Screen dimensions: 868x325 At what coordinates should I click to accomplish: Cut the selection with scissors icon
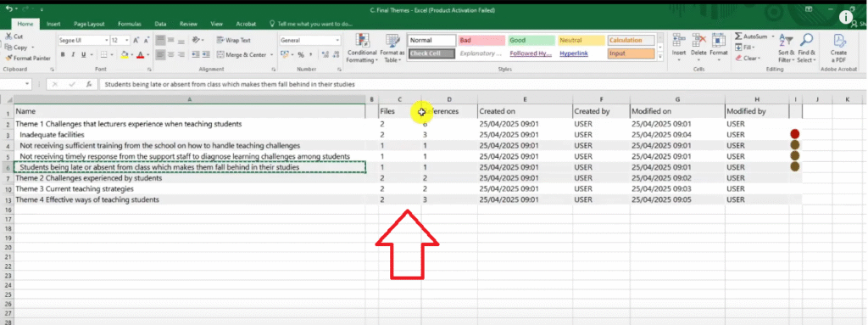8,36
